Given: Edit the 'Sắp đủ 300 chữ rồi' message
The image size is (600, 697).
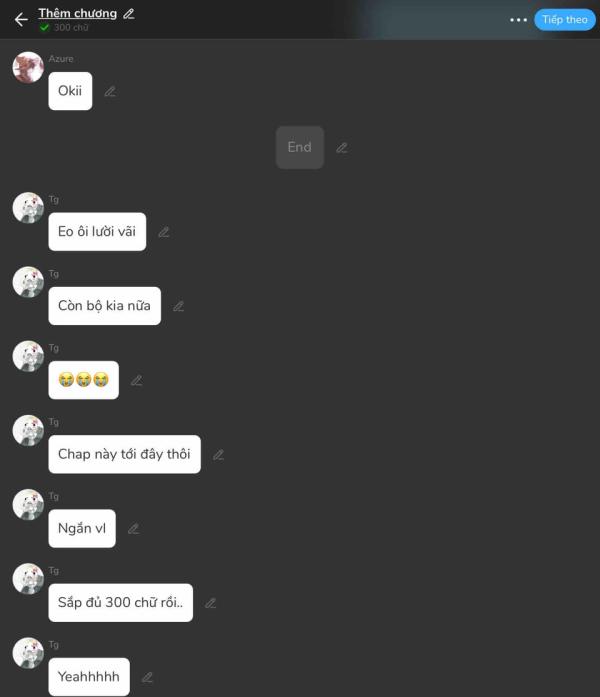Looking at the screenshot, I should point(211,603).
